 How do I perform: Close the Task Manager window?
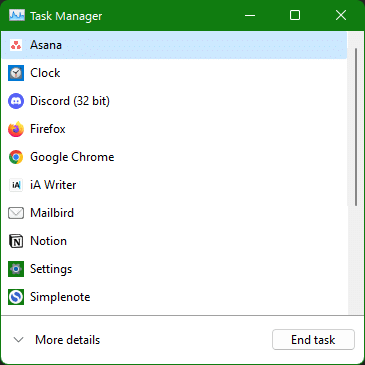point(341,15)
